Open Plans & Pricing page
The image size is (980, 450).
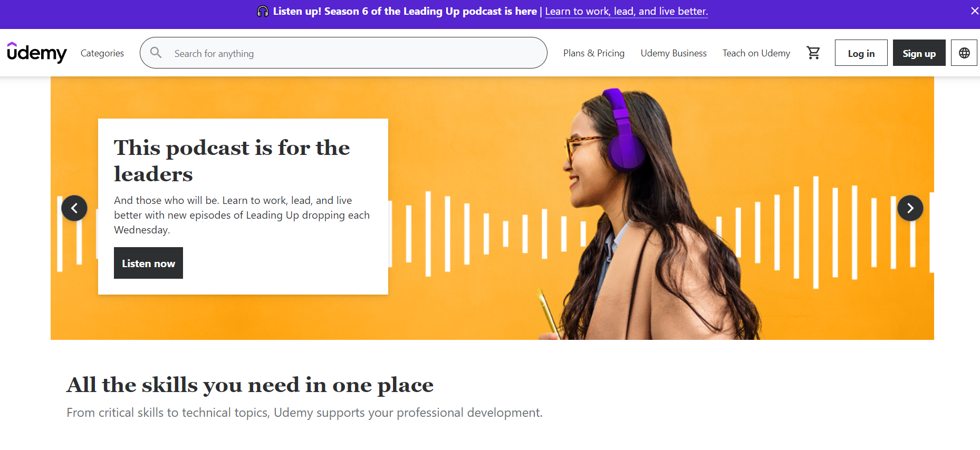pyautogui.click(x=594, y=53)
